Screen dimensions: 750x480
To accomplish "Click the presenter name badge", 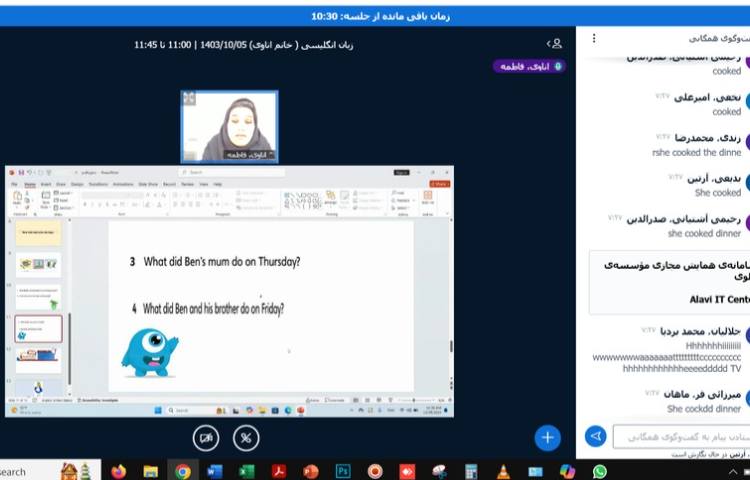I will pos(529,66).
